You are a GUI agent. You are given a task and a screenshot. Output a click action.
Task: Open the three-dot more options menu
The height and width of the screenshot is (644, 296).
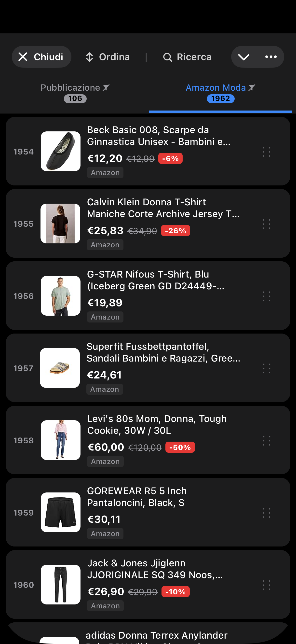(x=271, y=57)
